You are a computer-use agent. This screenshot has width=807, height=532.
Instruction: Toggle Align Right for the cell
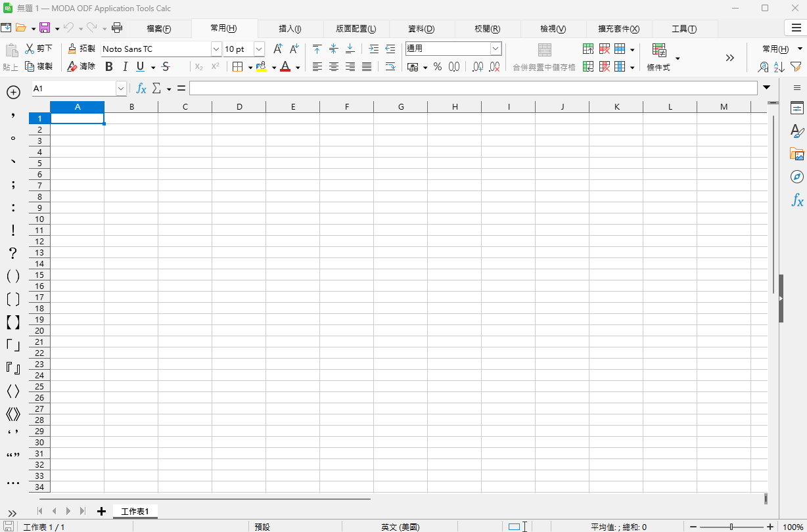pyautogui.click(x=350, y=66)
